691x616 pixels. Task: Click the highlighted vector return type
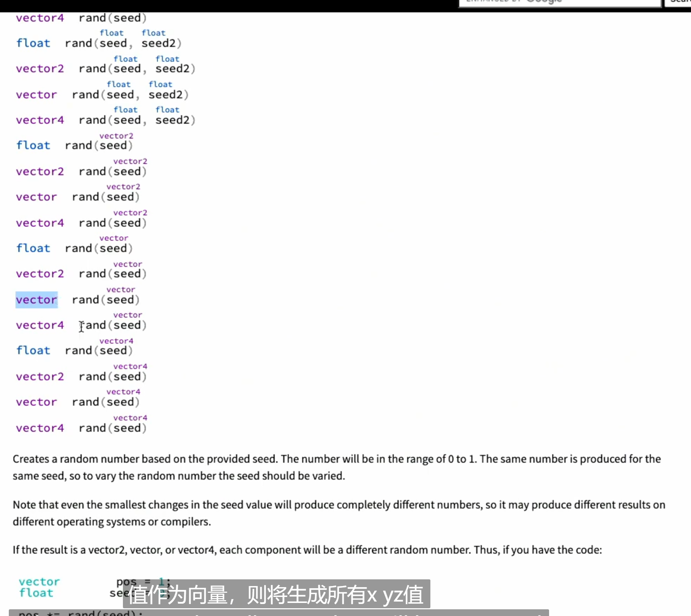pos(36,300)
